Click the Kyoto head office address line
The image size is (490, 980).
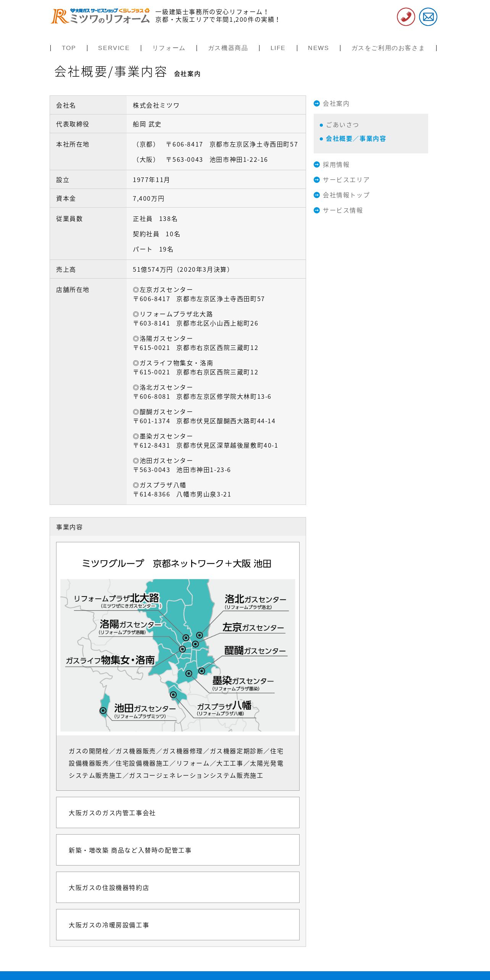[216, 144]
